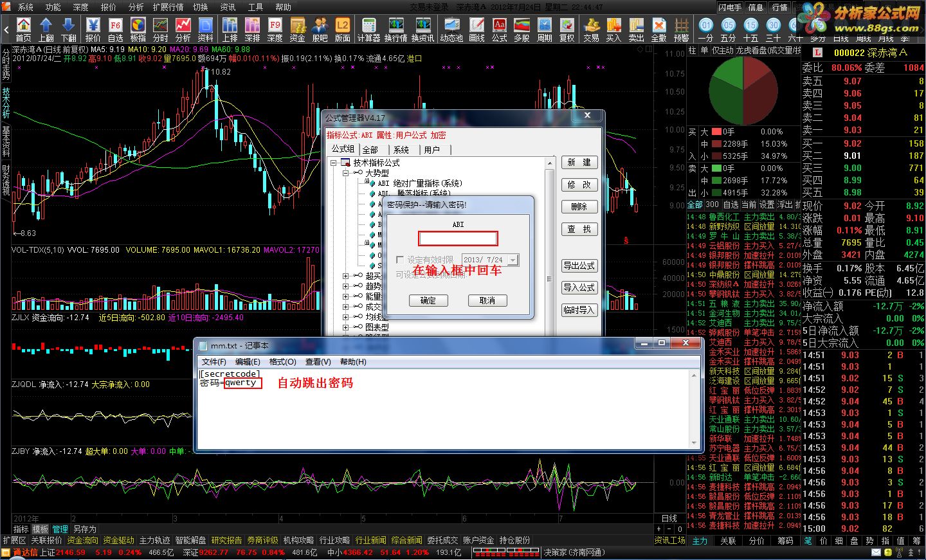
Task: Open the 自选 F6 watchlist icon
Action: [x=116, y=30]
